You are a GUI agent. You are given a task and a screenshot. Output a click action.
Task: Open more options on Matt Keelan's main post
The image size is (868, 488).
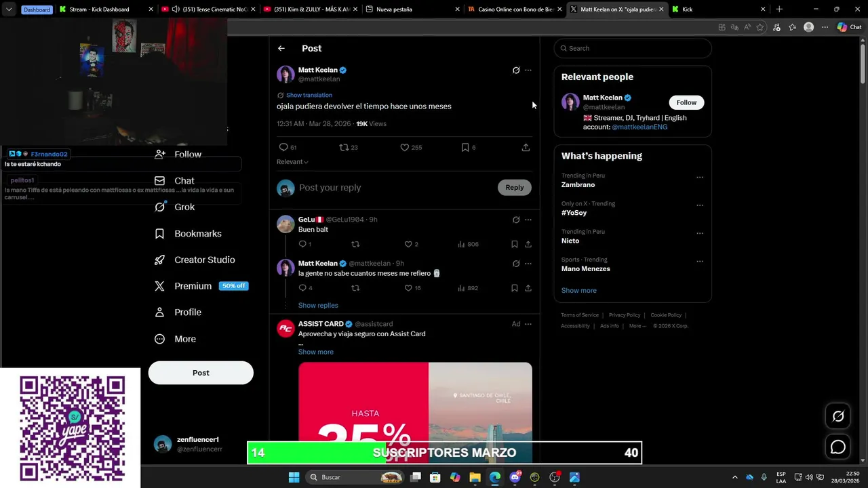tap(528, 70)
